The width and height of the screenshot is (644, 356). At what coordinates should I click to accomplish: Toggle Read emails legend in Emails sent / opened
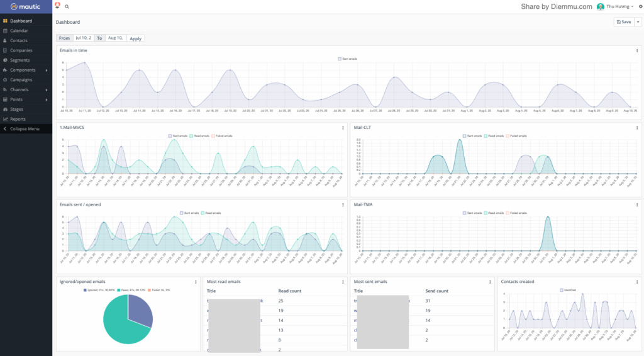coord(211,213)
